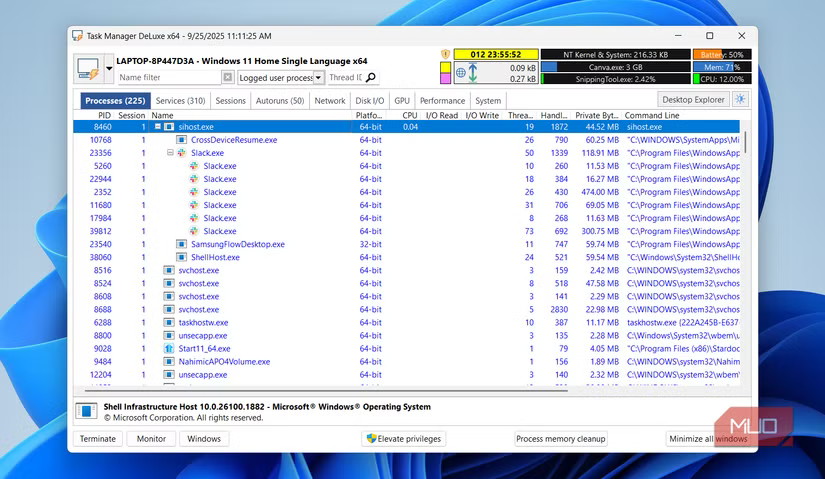
Task: Click the Start11_64.exe process icon
Action: tap(169, 348)
